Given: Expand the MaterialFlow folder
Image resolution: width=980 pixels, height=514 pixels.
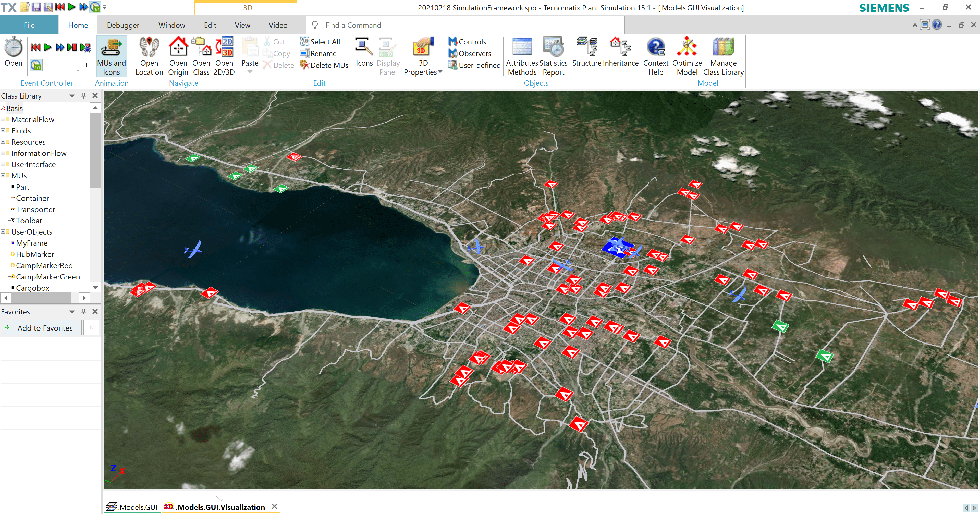Looking at the screenshot, I should click(x=3, y=119).
